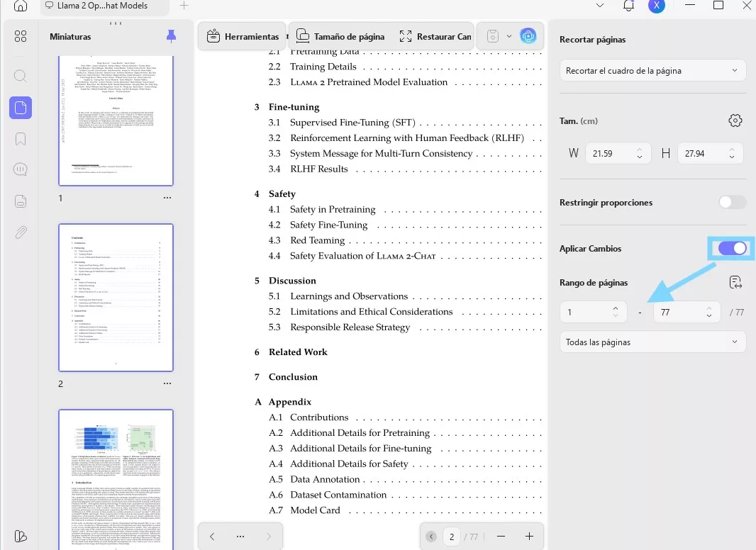Open the bookmarks panel in the sidebar
The image size is (756, 550).
coord(21,139)
